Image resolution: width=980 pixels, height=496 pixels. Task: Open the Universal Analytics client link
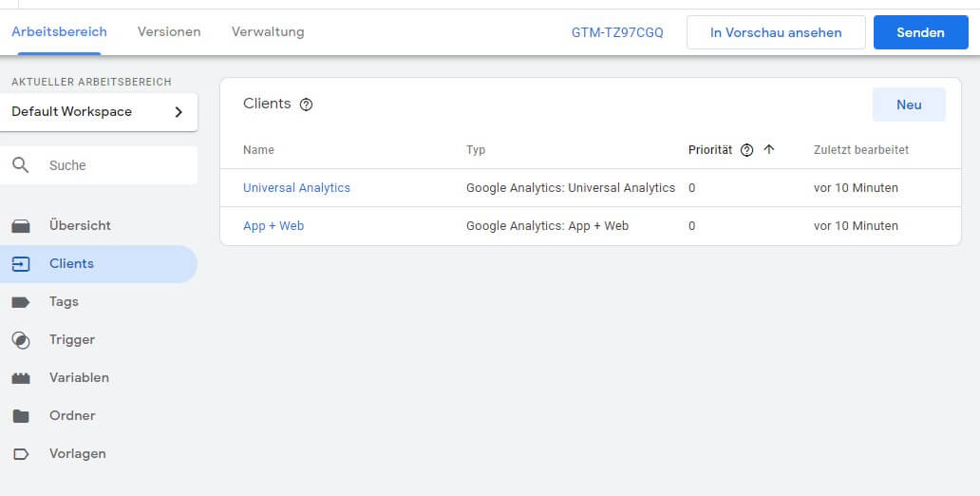[296, 187]
